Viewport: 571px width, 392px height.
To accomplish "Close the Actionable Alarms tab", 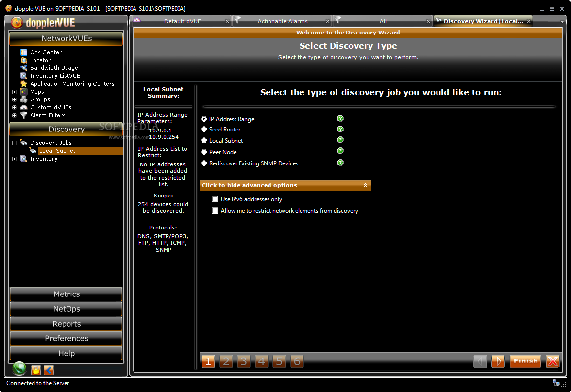I will [x=328, y=22].
